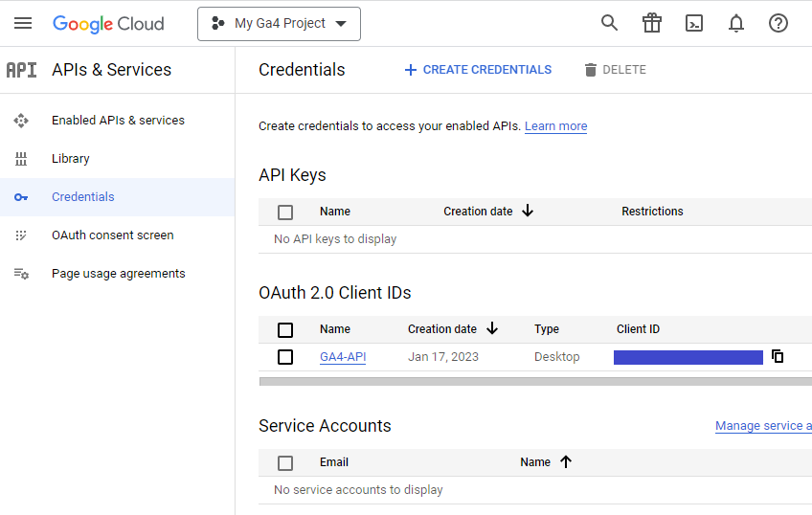Click the OAuth consent screen icon
This screenshot has height=515, width=812.
point(21,235)
